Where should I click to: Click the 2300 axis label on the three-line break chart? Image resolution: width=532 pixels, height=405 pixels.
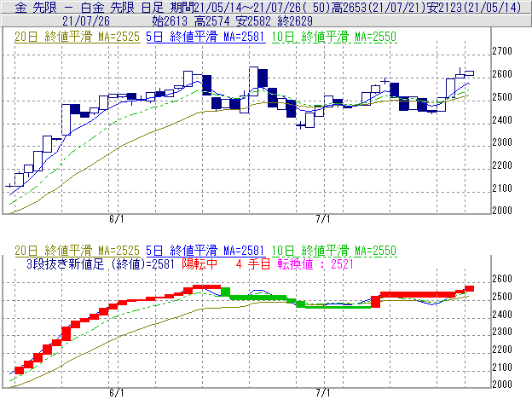pos(502,332)
